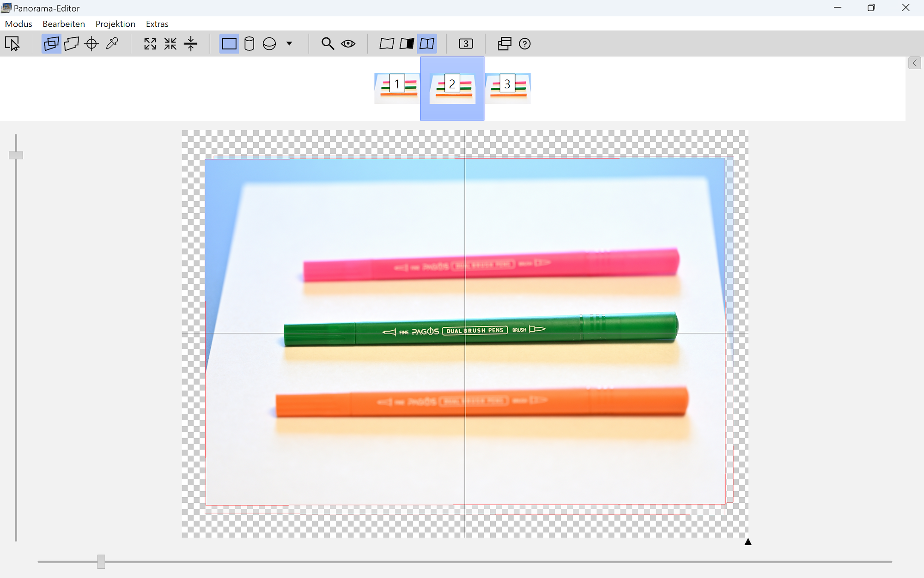Open the Extras menu
The height and width of the screenshot is (578, 924).
[x=157, y=24]
